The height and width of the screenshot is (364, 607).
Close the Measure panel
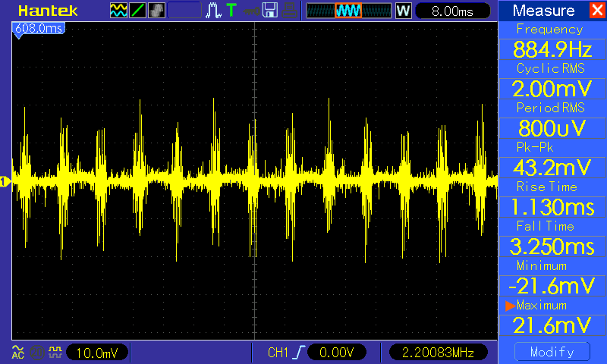[597, 10]
